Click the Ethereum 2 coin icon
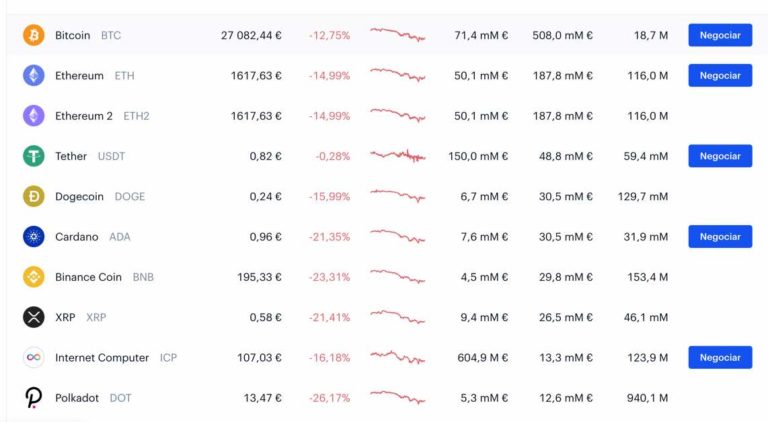Image resolution: width=768 pixels, height=422 pixels. pyautogui.click(x=34, y=116)
